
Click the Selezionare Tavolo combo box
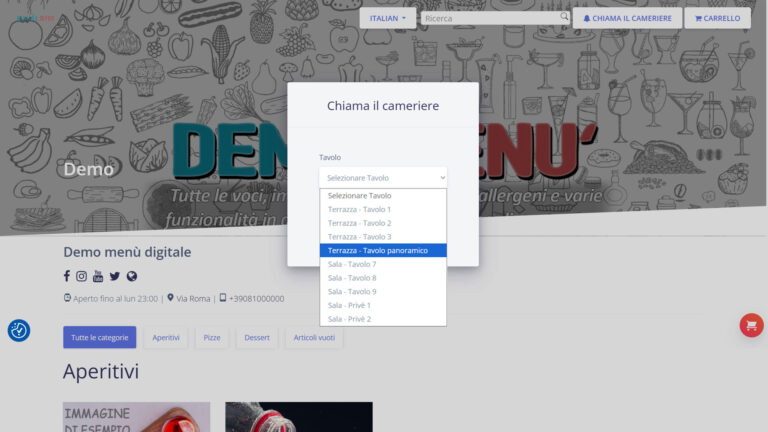pos(383,177)
